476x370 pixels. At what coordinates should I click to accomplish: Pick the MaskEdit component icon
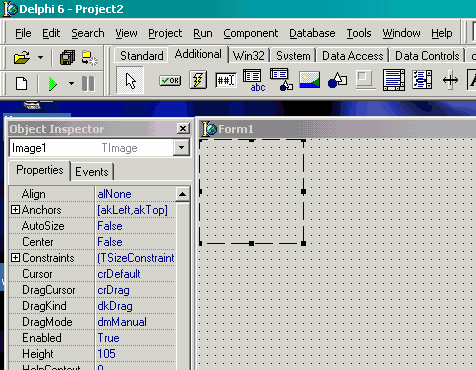coord(226,80)
